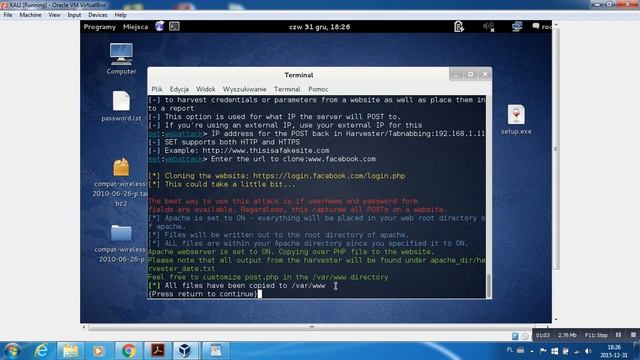Viewport: 640px width, 360px height.
Task: Click the 'Cloning the website' terminal line
Action: click(x=277, y=176)
